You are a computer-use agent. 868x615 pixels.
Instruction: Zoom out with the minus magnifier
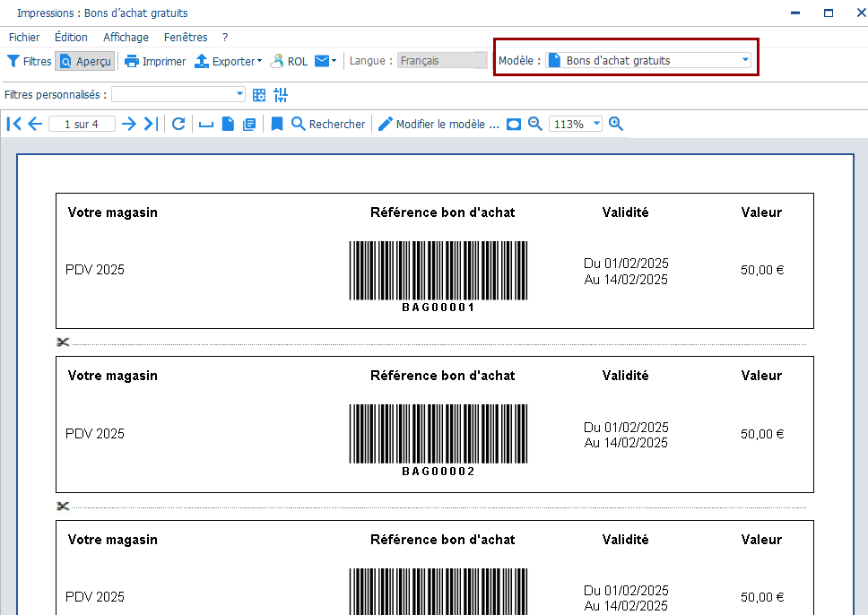click(x=534, y=124)
